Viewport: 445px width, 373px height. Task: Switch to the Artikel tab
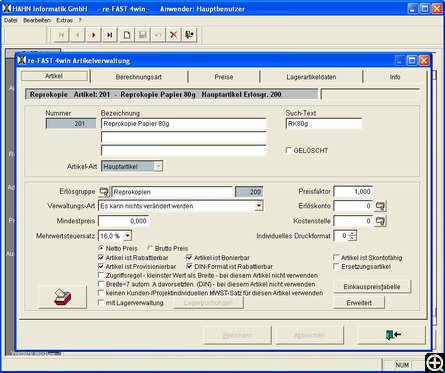pyautogui.click(x=54, y=76)
